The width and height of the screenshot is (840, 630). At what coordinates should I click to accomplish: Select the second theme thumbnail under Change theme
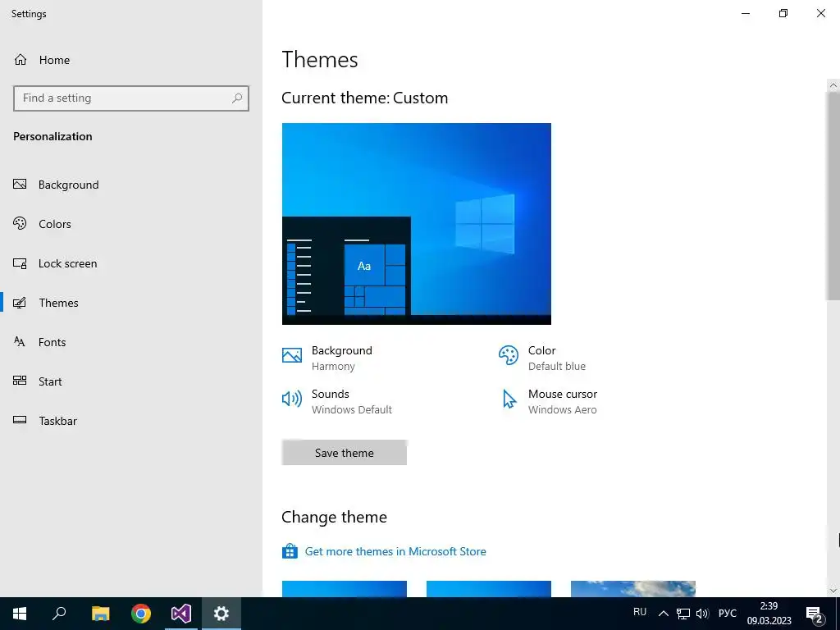tap(489, 589)
